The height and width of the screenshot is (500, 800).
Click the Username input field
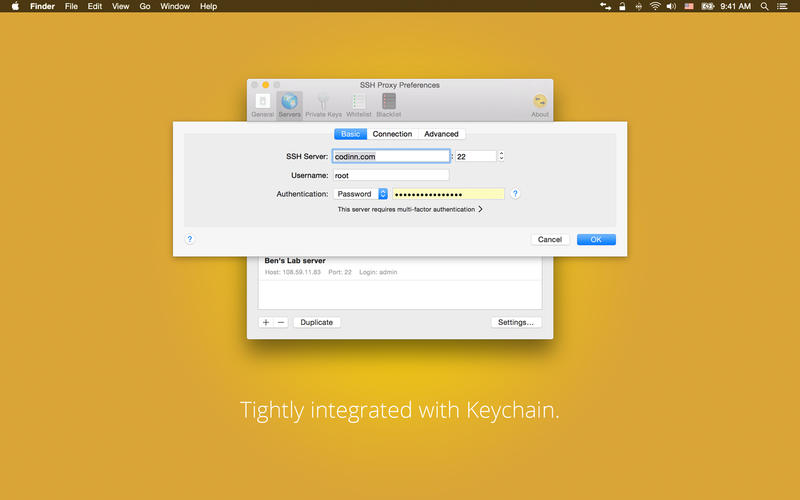391,175
